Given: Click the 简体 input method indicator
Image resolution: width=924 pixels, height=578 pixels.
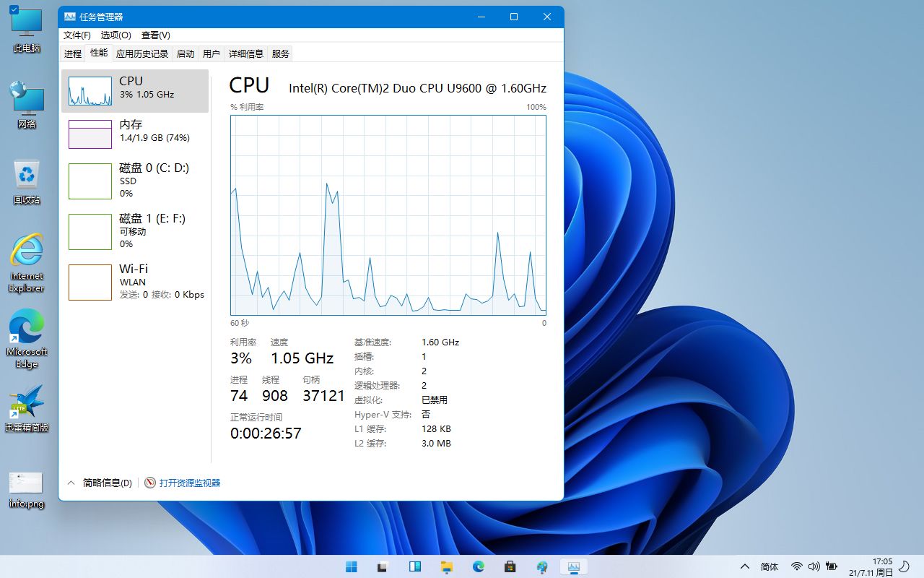Looking at the screenshot, I should [x=770, y=566].
